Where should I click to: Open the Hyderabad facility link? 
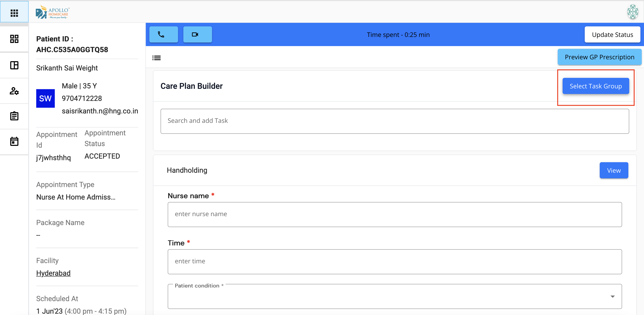[x=53, y=273]
